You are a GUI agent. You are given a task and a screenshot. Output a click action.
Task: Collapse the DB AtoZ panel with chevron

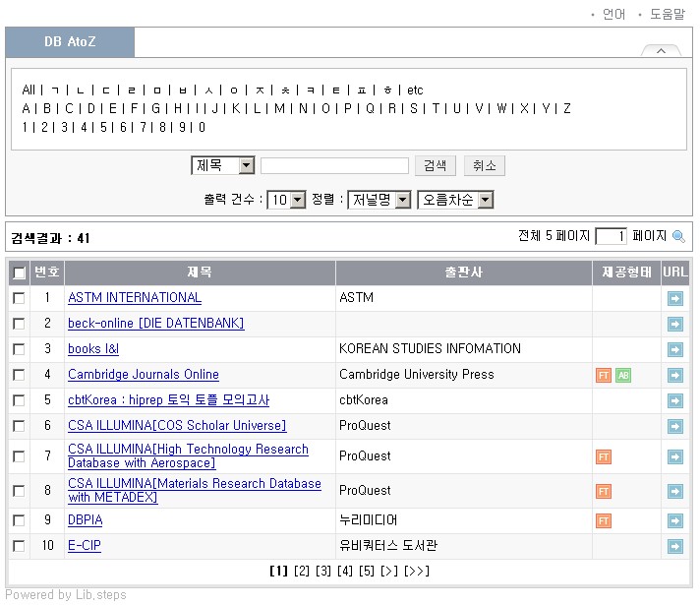click(661, 50)
